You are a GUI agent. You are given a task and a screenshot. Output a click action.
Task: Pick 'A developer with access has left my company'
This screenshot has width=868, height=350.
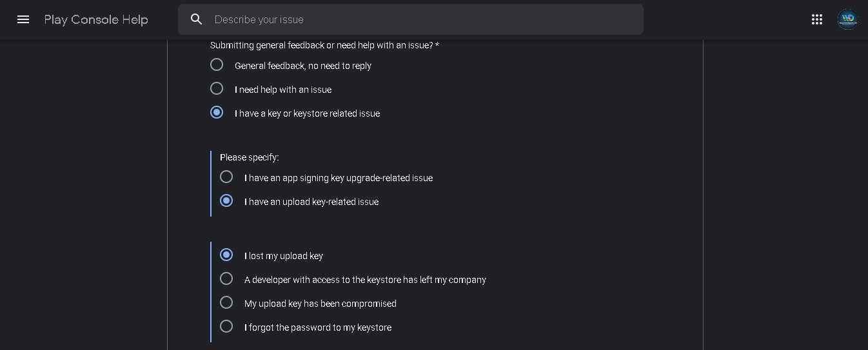point(226,278)
